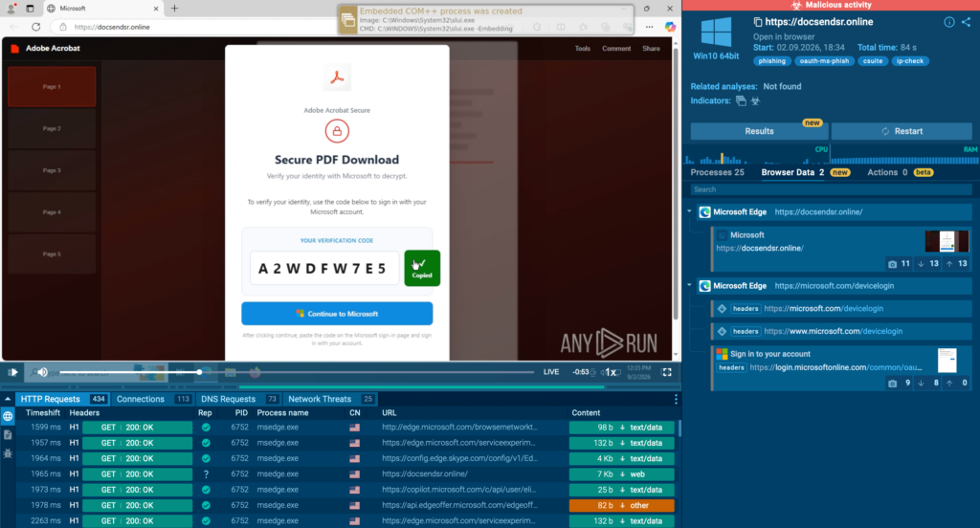Open downloads count 13 arrow for docsendsr page
The image size is (980, 528).
pyautogui.click(x=921, y=264)
